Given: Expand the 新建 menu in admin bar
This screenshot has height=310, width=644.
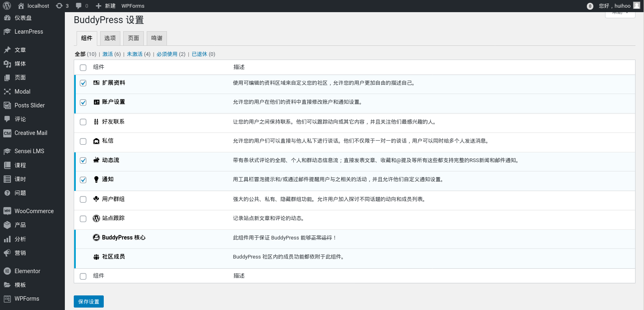Looking at the screenshot, I should point(106,6).
